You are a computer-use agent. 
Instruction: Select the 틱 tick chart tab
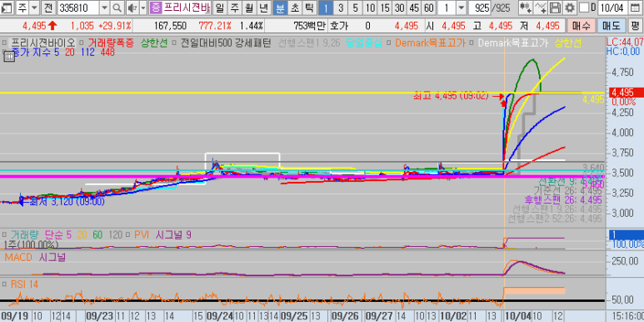(310, 8)
